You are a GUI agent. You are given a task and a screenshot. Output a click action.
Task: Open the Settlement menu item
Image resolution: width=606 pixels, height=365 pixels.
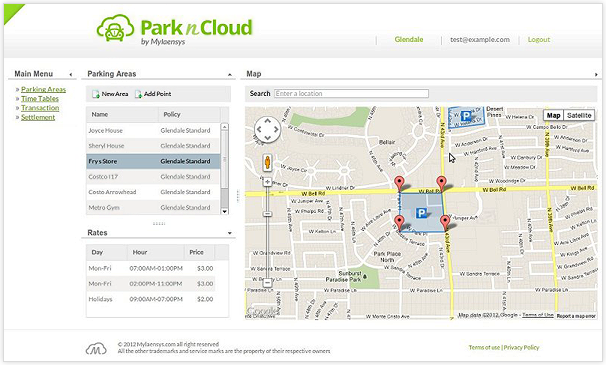tap(38, 117)
